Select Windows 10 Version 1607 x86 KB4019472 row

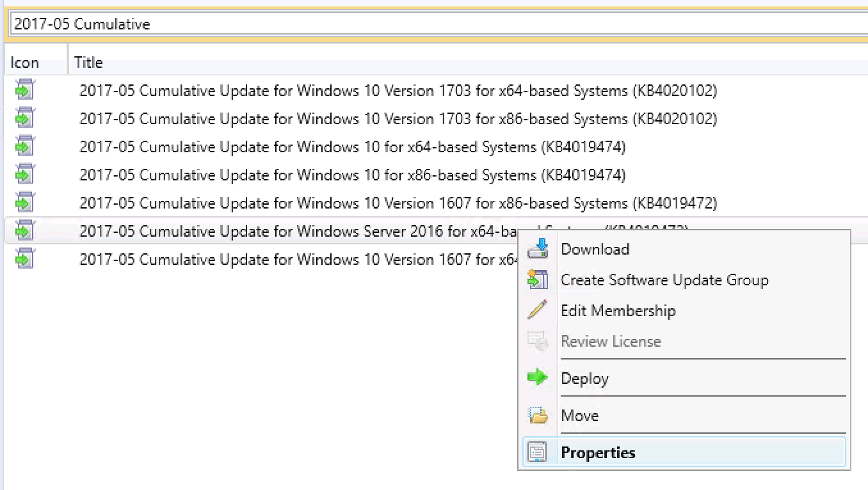click(x=398, y=203)
